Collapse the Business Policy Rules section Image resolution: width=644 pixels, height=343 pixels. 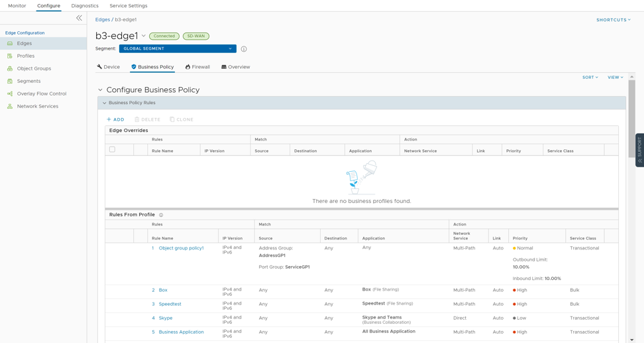104,103
